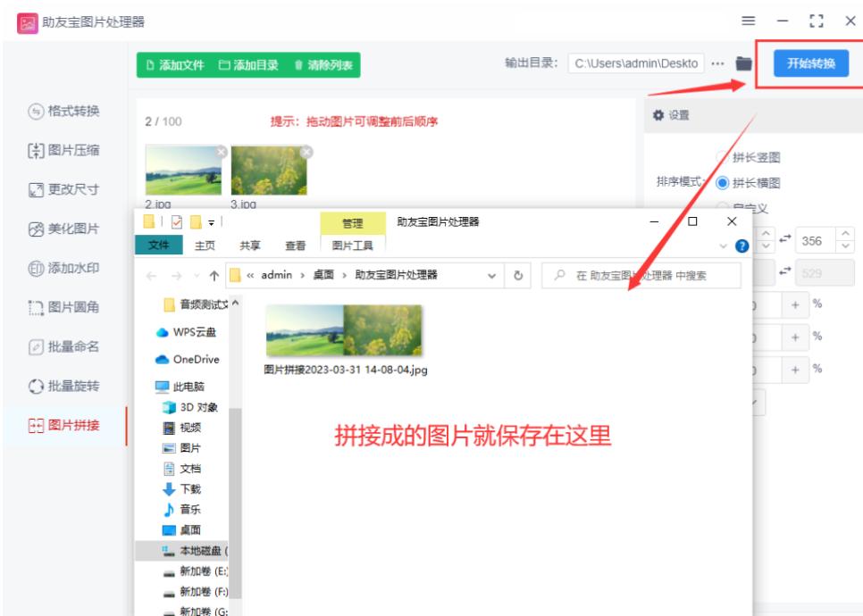This screenshot has height=616, width=863.
Task: Click the width stepper up arrow next to 356
Action: point(846,233)
